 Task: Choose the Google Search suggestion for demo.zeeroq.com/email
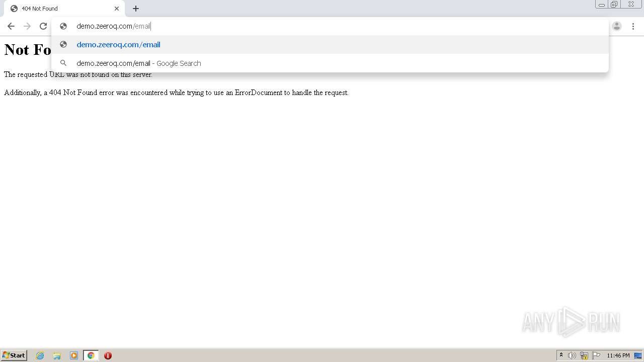[330, 63]
